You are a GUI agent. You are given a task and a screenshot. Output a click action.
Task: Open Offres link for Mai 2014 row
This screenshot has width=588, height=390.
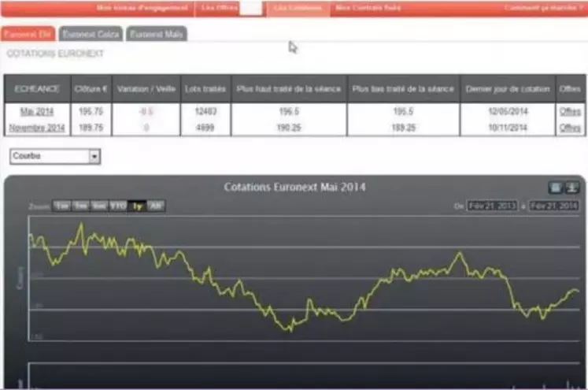pyautogui.click(x=570, y=111)
